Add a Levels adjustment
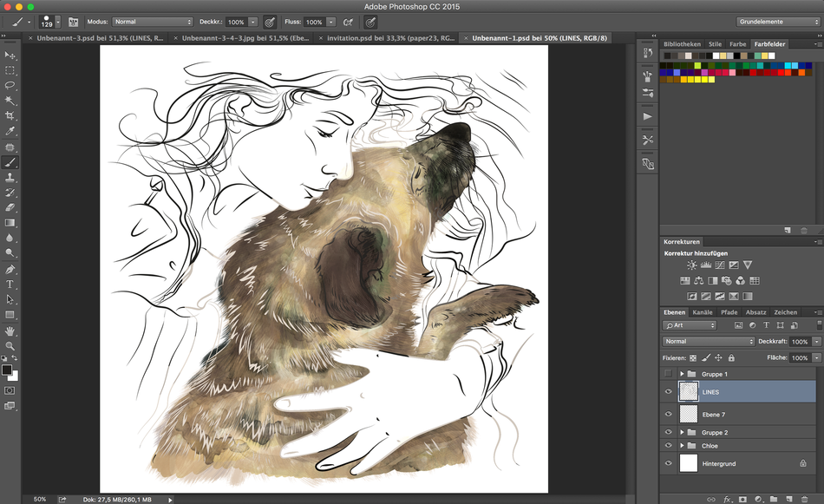 click(706, 265)
